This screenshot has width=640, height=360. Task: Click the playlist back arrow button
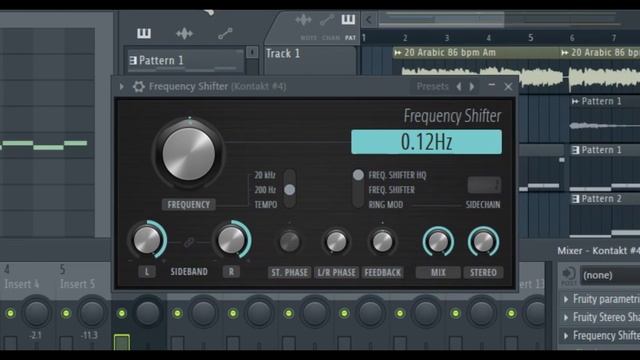pyautogui.click(x=369, y=20)
